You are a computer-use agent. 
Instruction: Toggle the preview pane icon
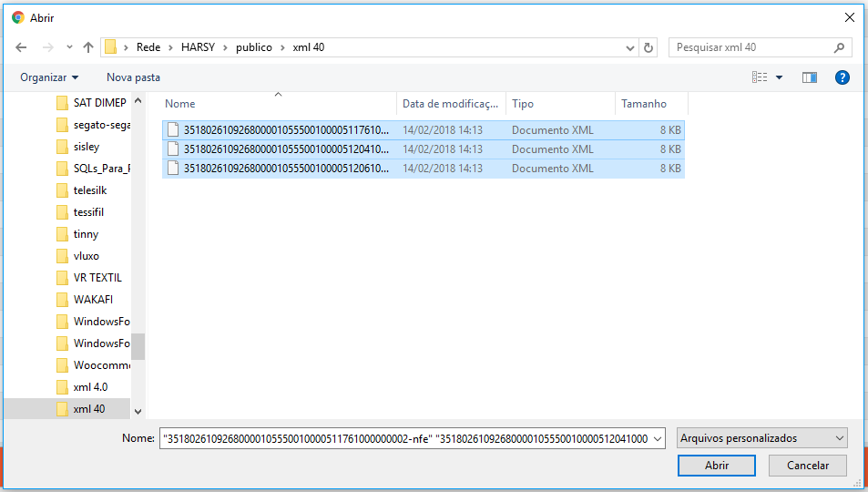point(810,77)
